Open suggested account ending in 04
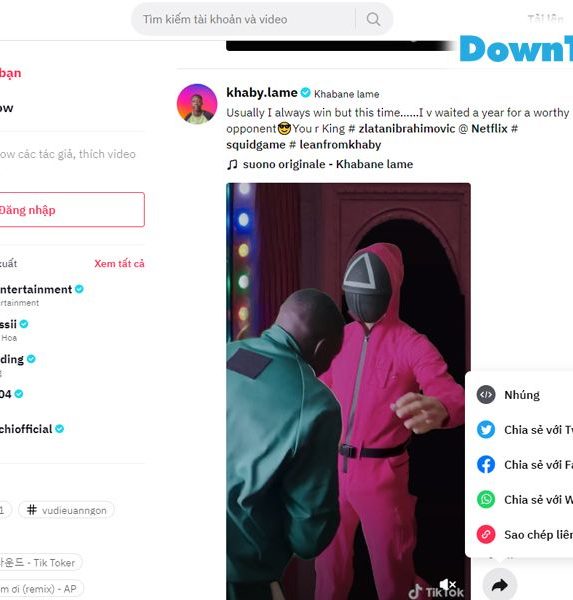 (6, 394)
